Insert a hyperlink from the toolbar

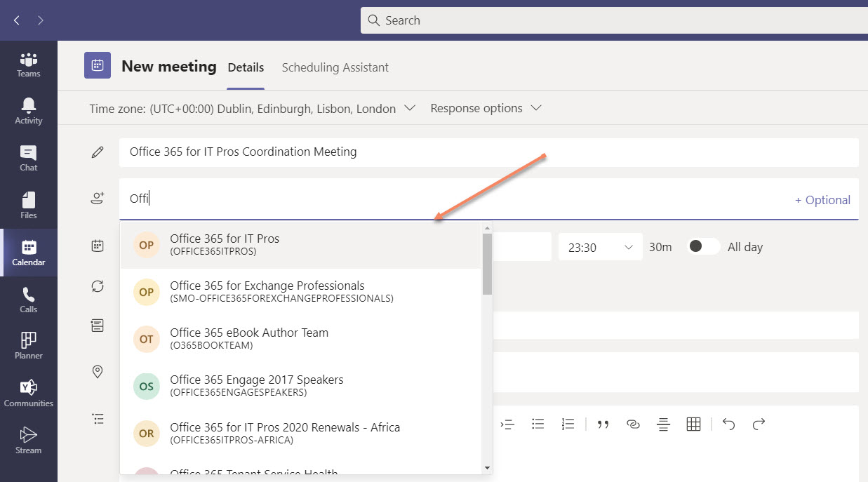633,424
